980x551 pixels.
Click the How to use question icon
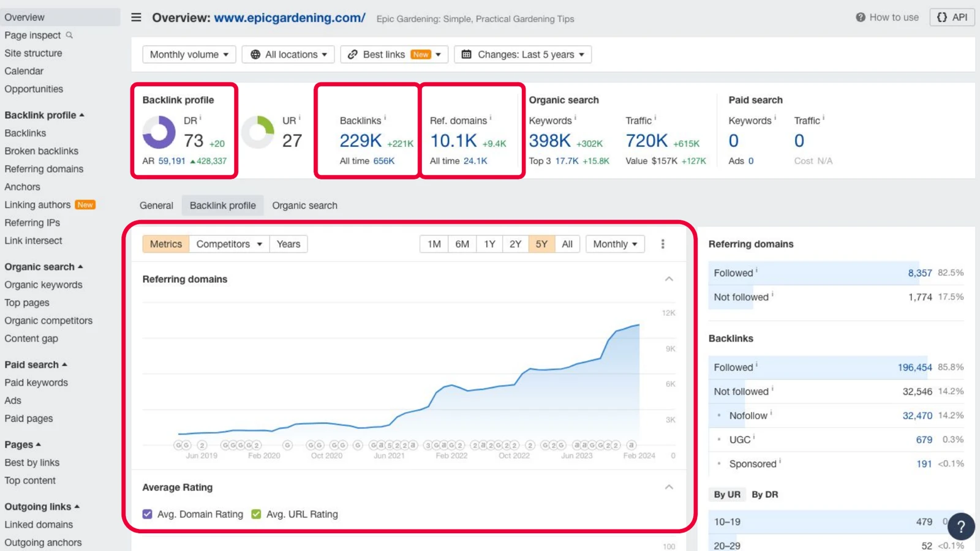[x=861, y=17]
